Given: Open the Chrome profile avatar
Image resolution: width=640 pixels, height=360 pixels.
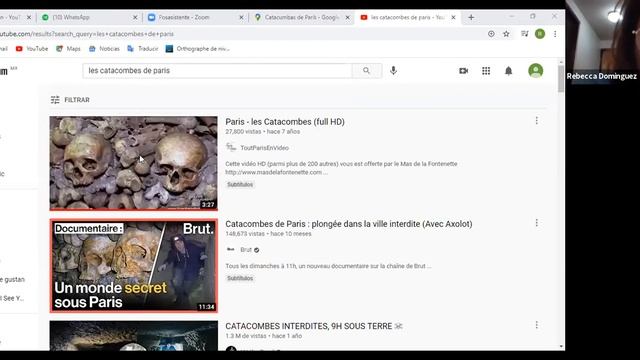Looking at the screenshot, I should click(540, 34).
